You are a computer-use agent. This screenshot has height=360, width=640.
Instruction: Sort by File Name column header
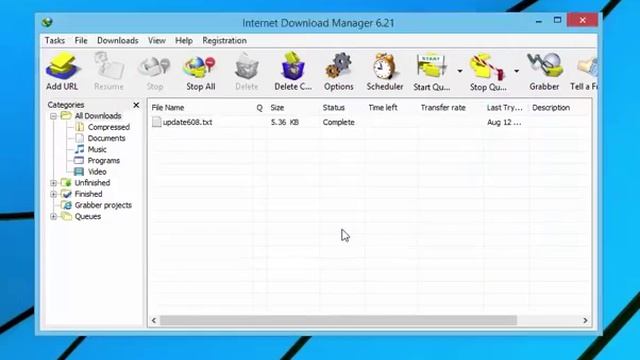click(168, 108)
